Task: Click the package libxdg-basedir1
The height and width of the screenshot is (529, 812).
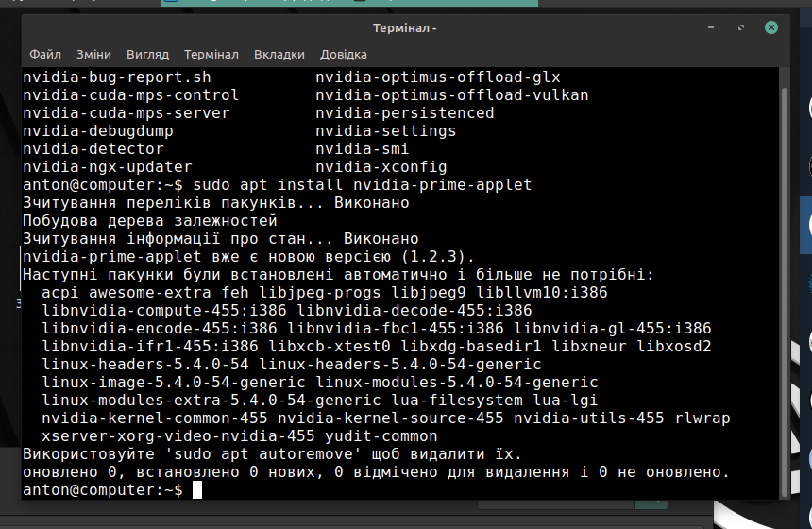Action: click(x=471, y=347)
